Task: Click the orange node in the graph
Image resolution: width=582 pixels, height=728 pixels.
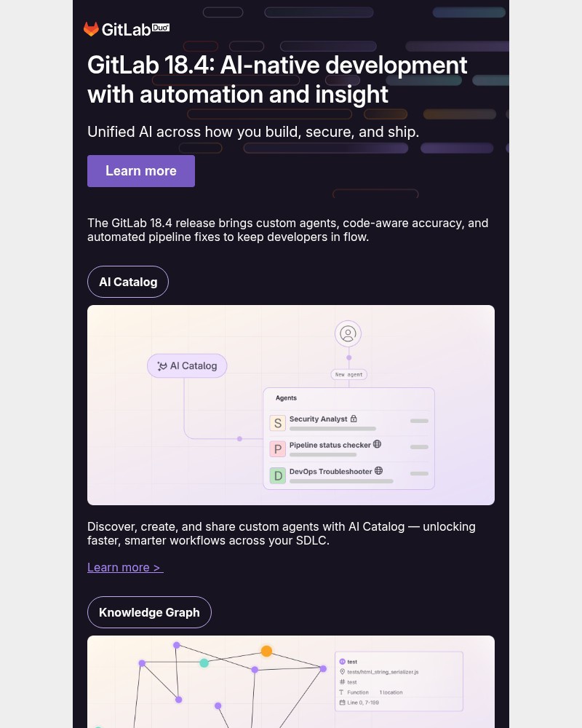Action: pos(266,651)
